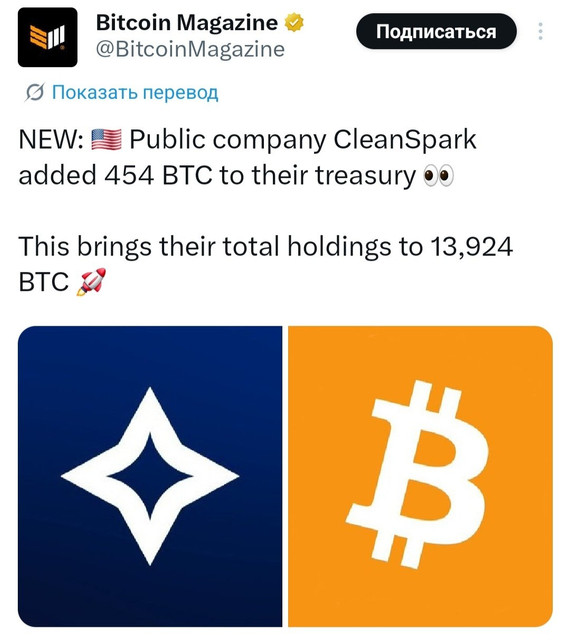
Task: Click the 454 BTC text in tweet
Action: click(158, 176)
